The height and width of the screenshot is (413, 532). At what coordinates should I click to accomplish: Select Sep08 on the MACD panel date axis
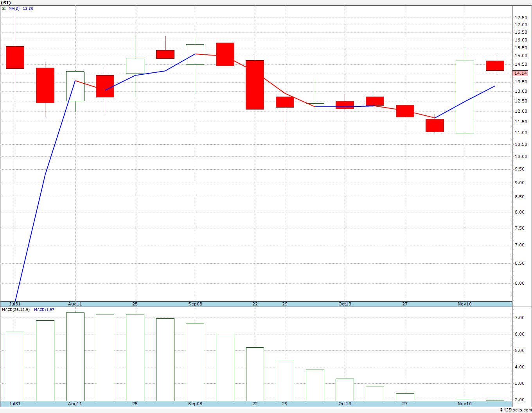tap(195, 404)
